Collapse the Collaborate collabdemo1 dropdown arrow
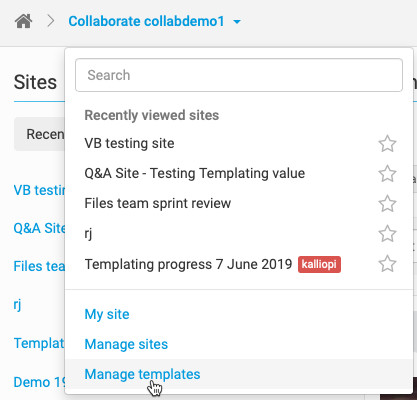 [237, 22]
